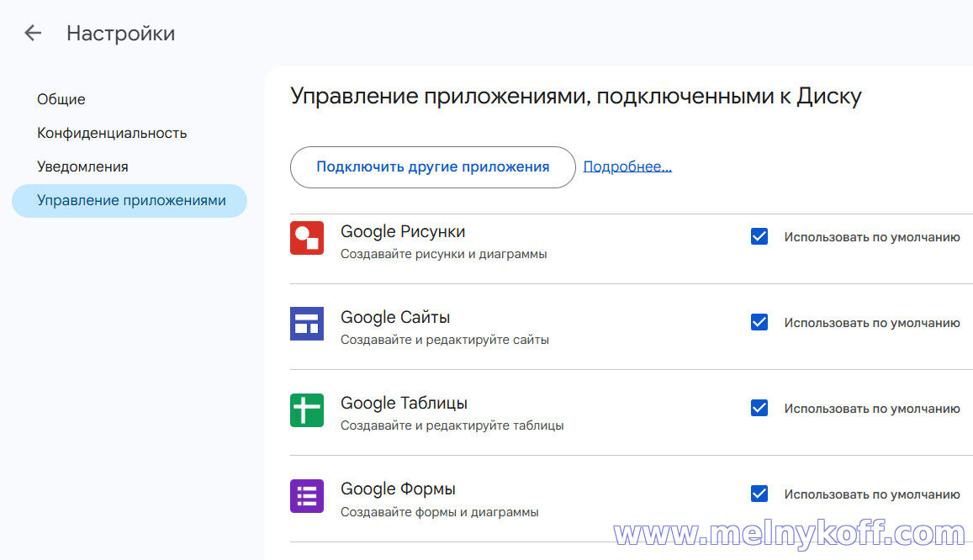Select Управление приложениями in sidebar
This screenshot has height=560, width=973.
point(131,201)
